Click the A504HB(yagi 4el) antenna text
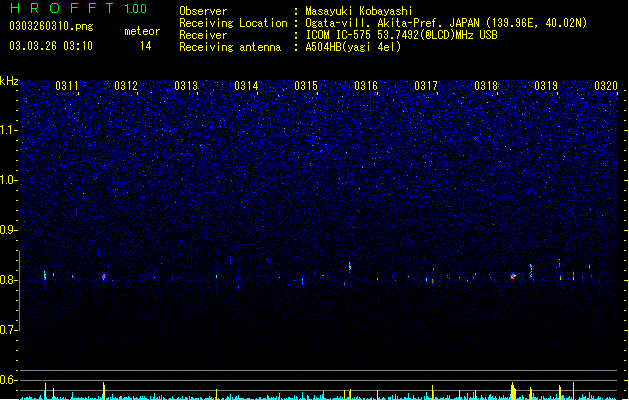Image resolution: width=629 pixels, height=400 pixels. tap(353, 47)
